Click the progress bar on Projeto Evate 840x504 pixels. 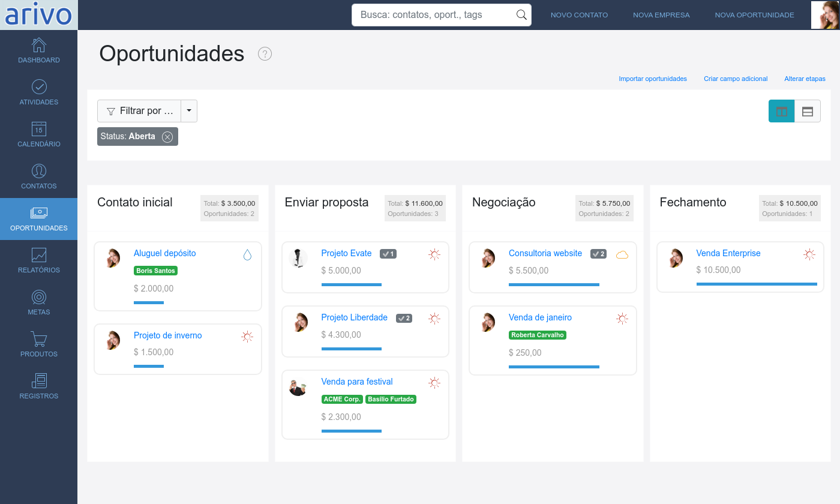[x=352, y=284]
